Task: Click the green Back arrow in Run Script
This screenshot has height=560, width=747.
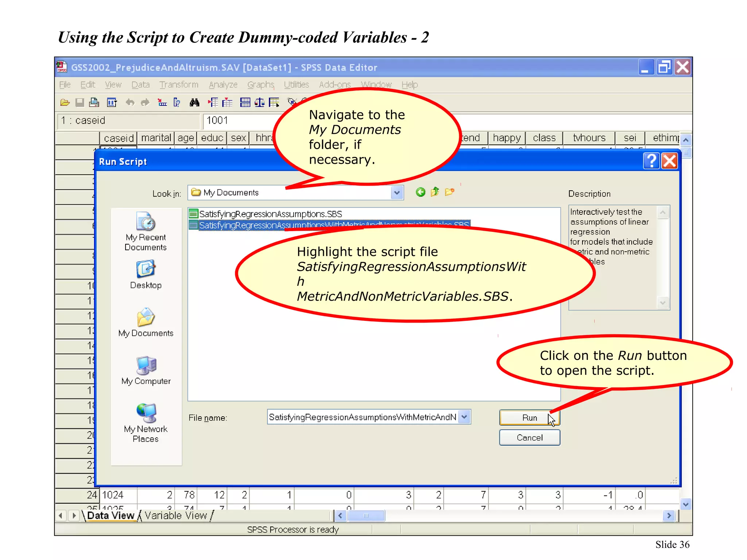Action: [x=420, y=192]
